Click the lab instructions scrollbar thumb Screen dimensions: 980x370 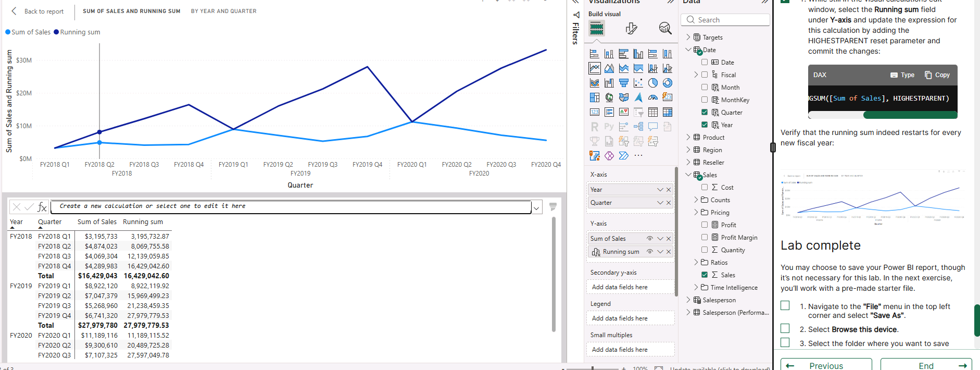tap(977, 320)
